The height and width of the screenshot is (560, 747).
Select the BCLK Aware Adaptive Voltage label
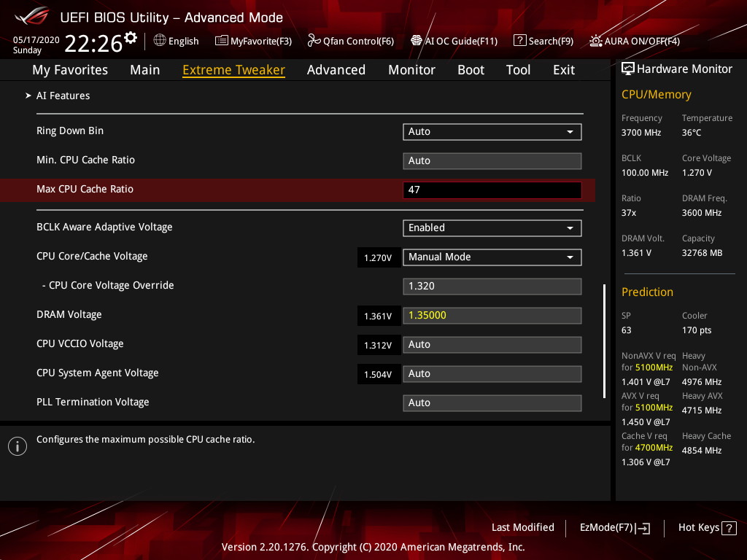click(x=104, y=227)
